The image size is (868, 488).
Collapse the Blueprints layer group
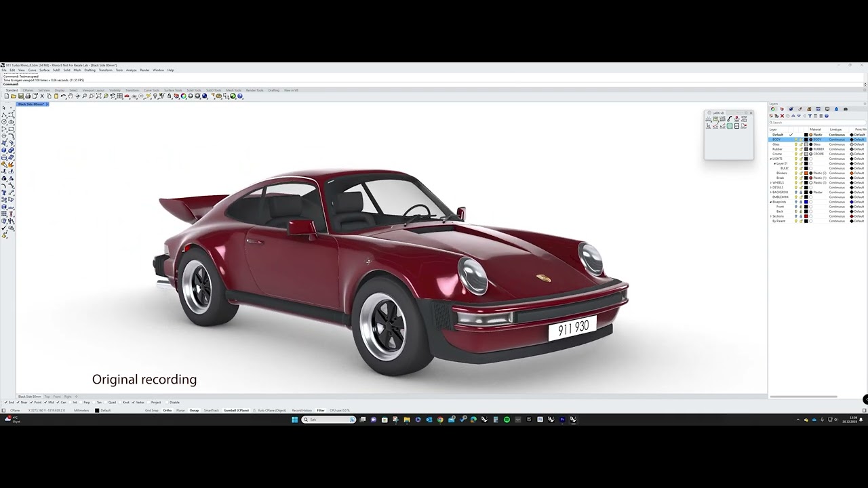(x=771, y=202)
